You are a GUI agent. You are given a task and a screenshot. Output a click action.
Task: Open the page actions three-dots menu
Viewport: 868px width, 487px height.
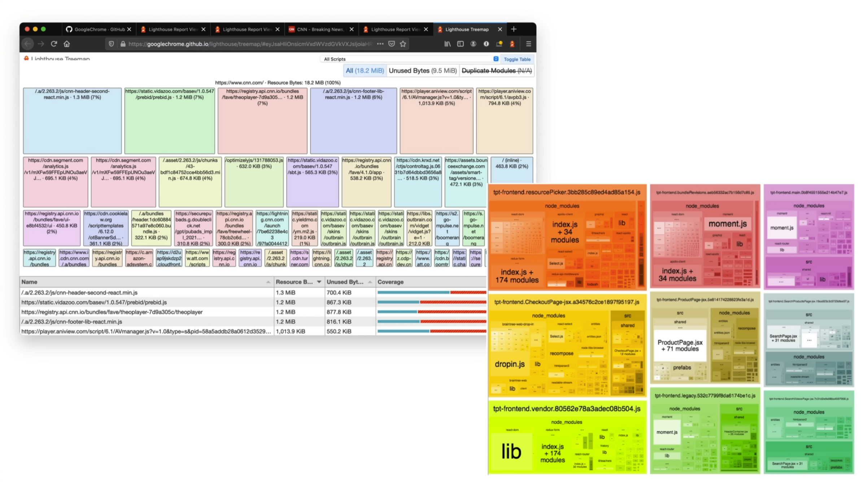(380, 44)
